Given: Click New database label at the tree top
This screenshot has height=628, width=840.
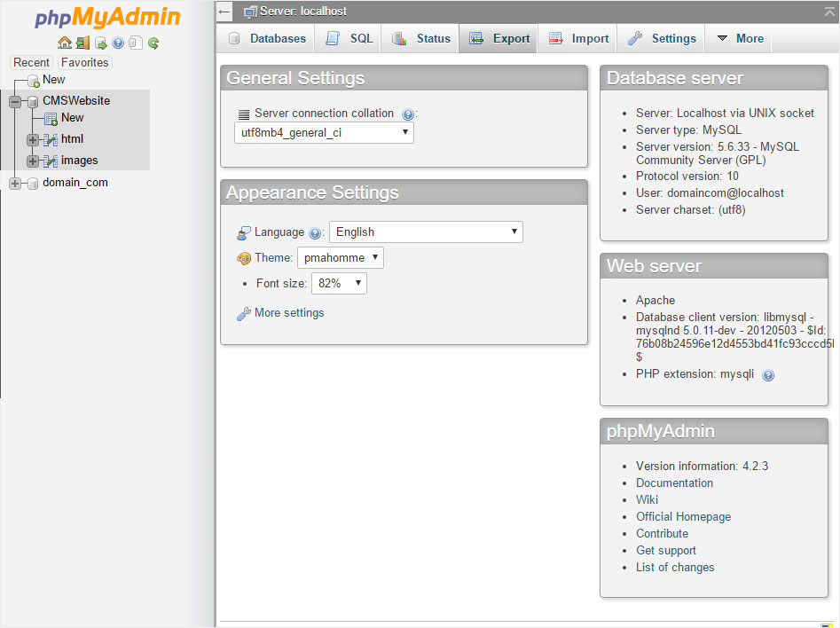Looking at the screenshot, I should click(53, 79).
